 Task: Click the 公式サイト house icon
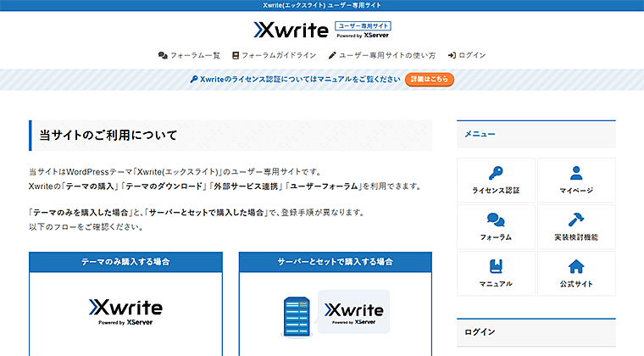pyautogui.click(x=576, y=266)
